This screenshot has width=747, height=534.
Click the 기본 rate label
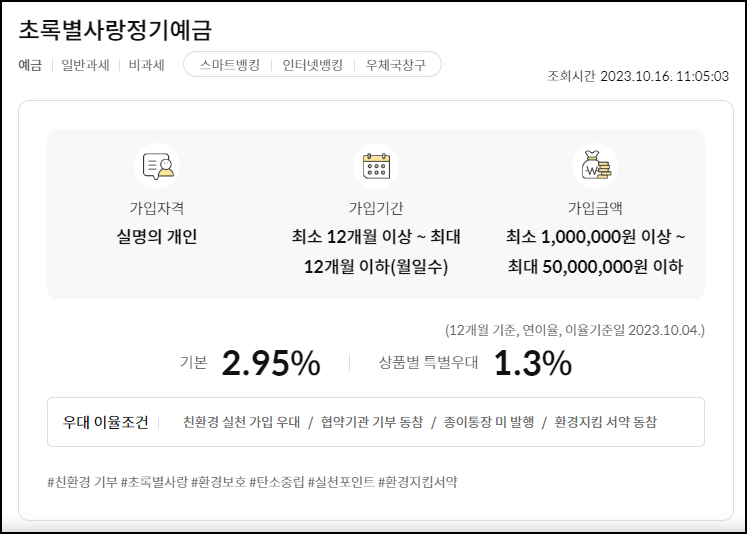coord(193,363)
